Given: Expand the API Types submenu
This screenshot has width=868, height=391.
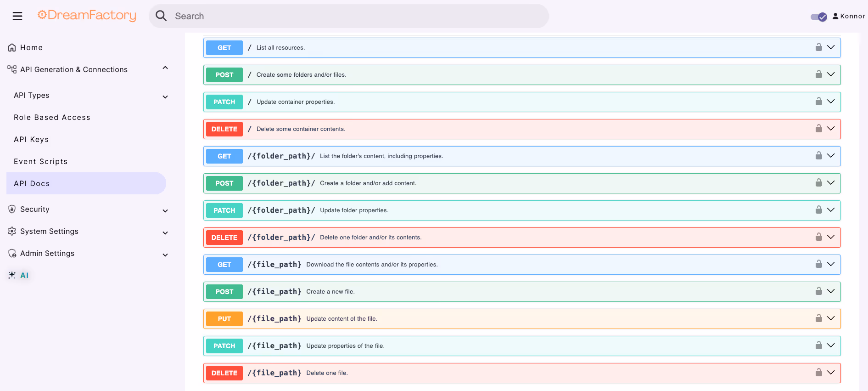Looking at the screenshot, I should click(165, 97).
